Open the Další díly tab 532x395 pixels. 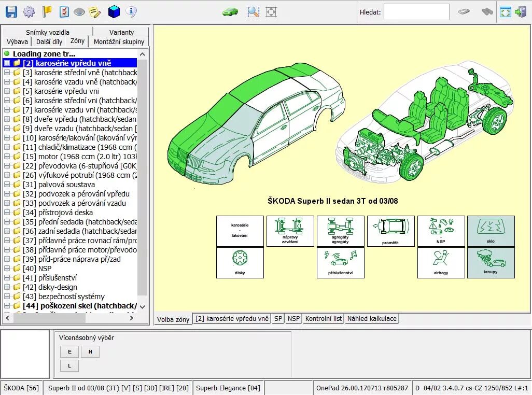(x=49, y=41)
